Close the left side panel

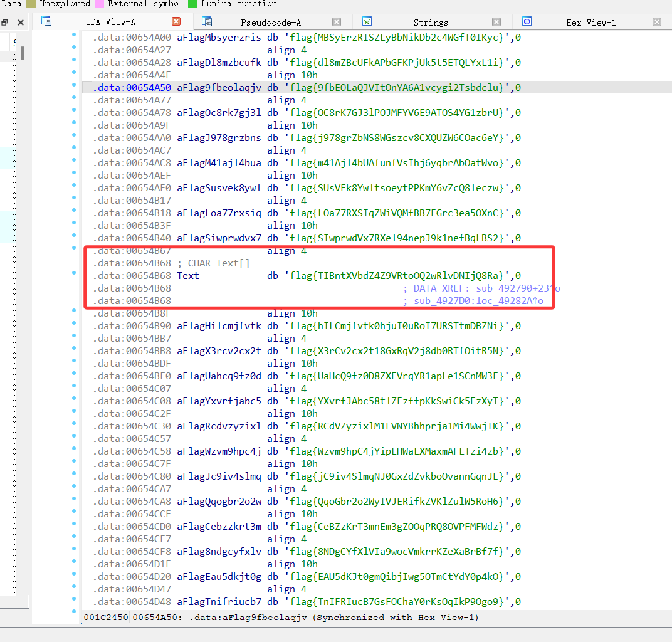pyautogui.click(x=20, y=23)
